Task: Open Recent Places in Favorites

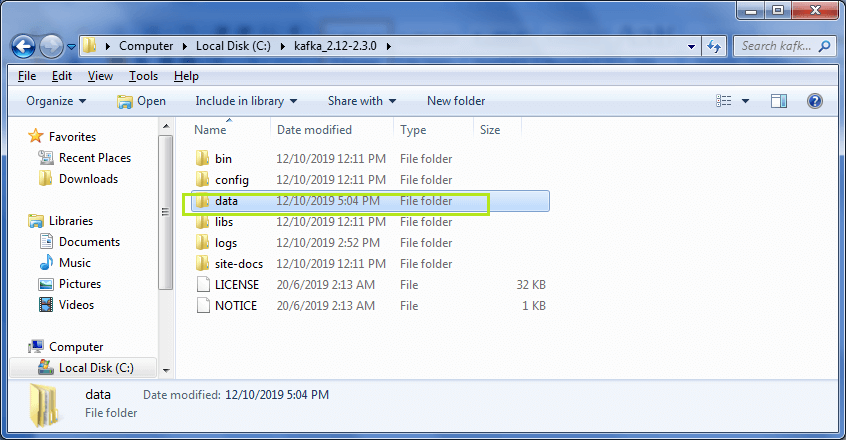Action: pyautogui.click(x=85, y=157)
